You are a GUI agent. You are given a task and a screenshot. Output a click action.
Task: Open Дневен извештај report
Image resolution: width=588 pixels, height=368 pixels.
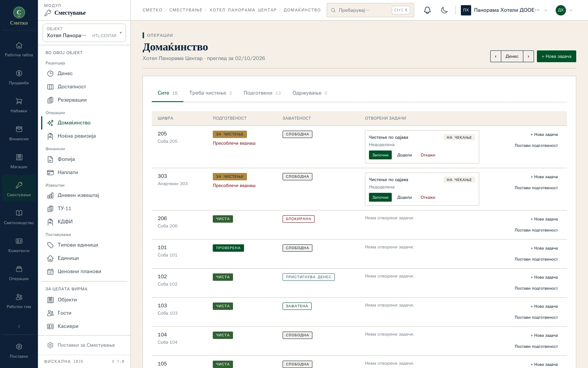(x=85, y=195)
